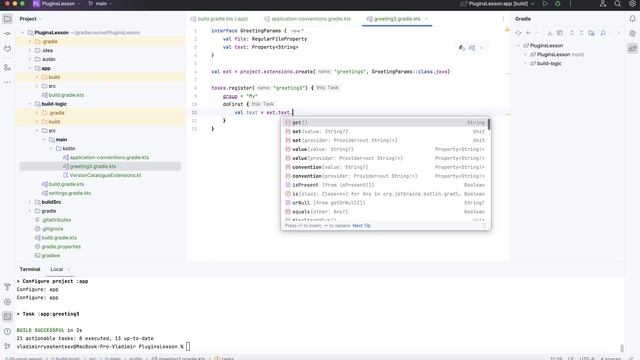Click Execute Gradle Task icon
640x360 pixels.
(x=560, y=33)
